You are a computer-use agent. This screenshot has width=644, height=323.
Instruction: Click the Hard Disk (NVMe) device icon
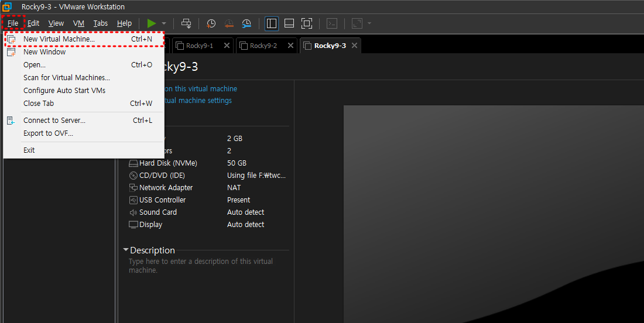pos(133,163)
